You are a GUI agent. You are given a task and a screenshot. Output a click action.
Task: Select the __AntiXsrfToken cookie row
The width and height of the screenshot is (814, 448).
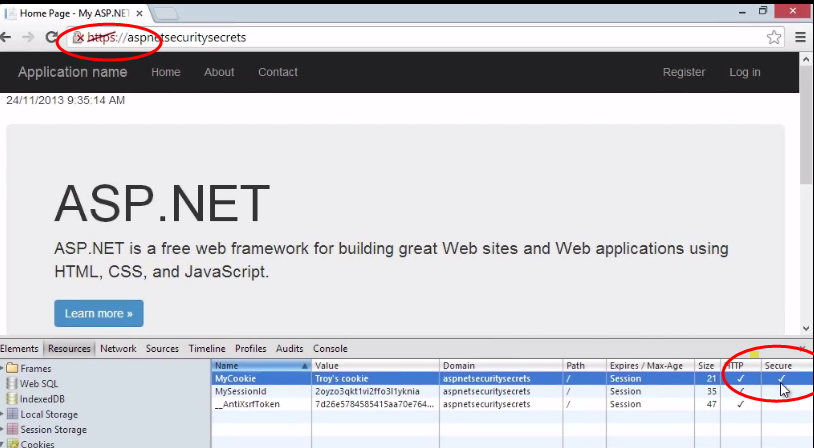[x=512, y=404]
